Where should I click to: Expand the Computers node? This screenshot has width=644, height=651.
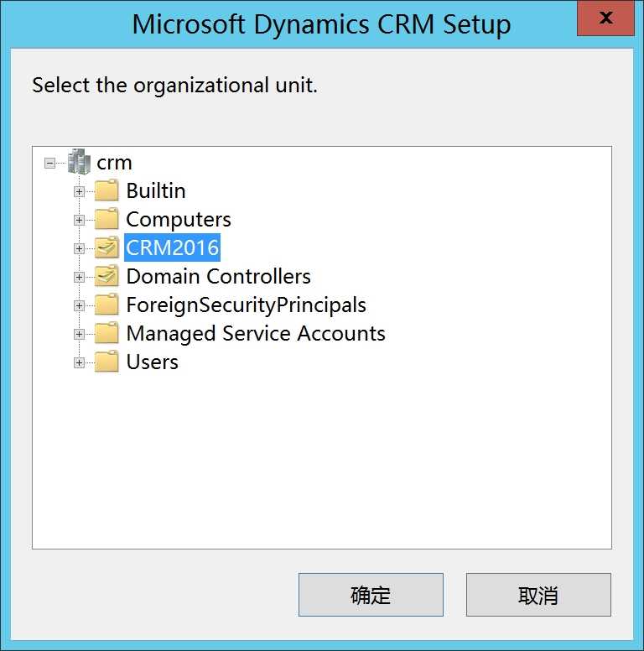pyautogui.click(x=79, y=220)
